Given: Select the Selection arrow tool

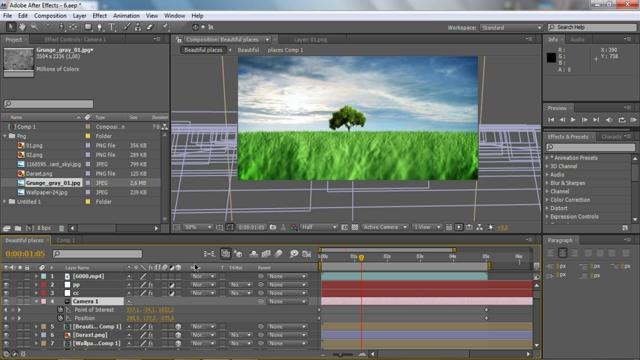Looking at the screenshot, I should click(11, 27).
